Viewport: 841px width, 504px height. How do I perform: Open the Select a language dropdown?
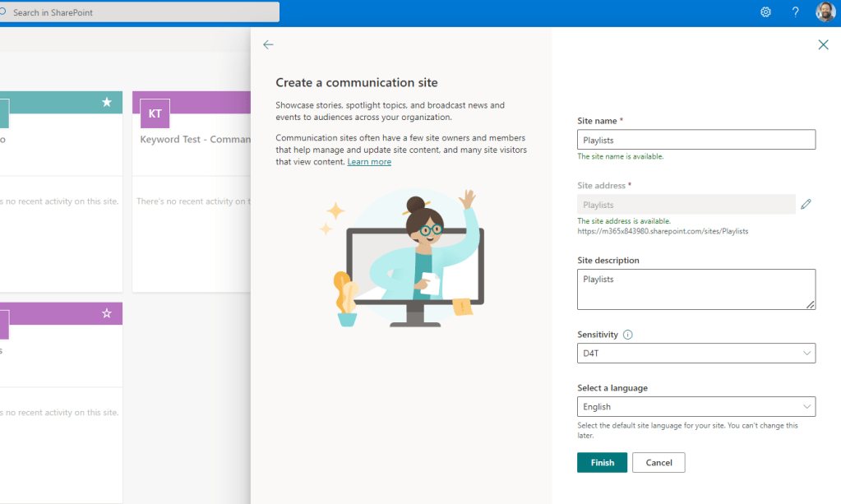tap(696, 406)
